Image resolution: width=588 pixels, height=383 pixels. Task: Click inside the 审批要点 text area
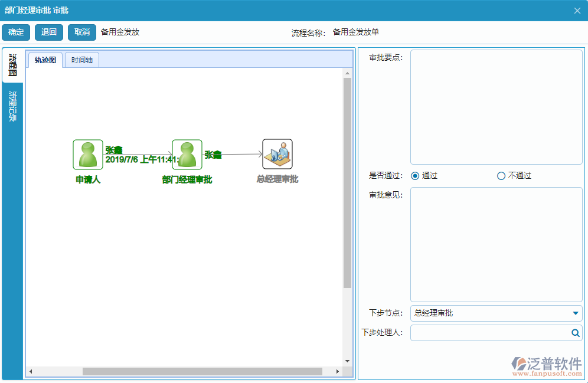pos(496,106)
